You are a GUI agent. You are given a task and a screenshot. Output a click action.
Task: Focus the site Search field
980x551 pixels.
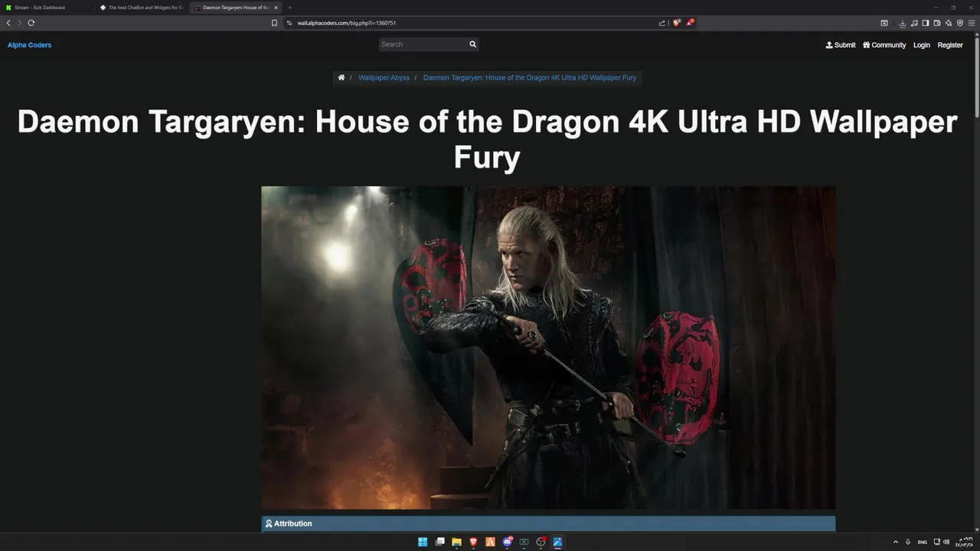click(423, 44)
